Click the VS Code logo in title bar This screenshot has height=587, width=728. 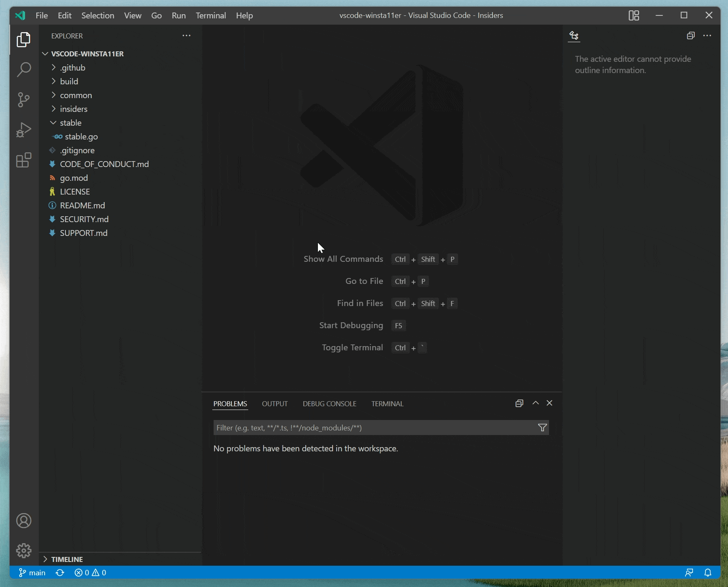click(x=20, y=15)
